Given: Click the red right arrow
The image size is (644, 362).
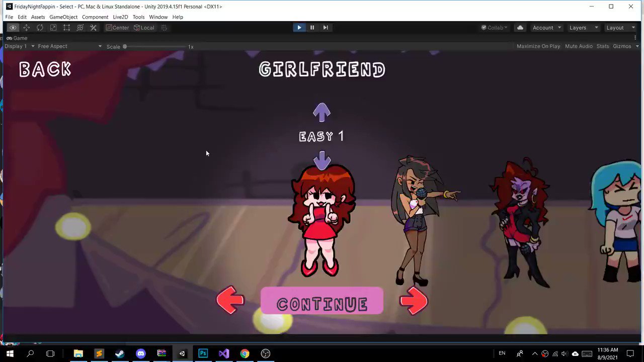Looking at the screenshot, I should pos(414,301).
